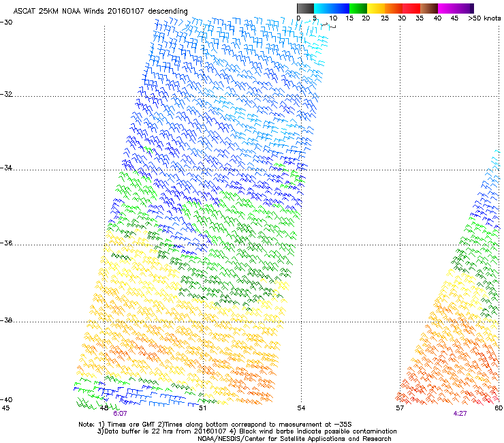Click the 51 longitude label

(202, 408)
